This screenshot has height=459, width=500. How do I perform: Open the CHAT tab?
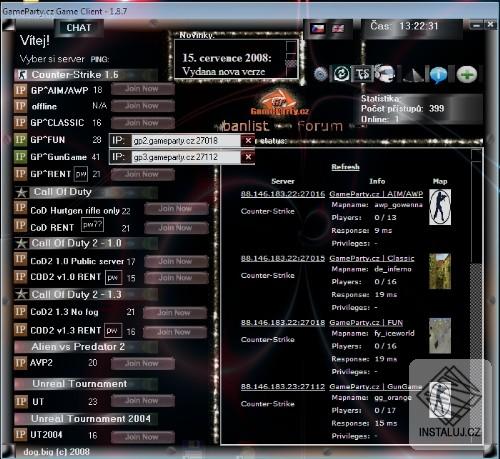(x=79, y=28)
